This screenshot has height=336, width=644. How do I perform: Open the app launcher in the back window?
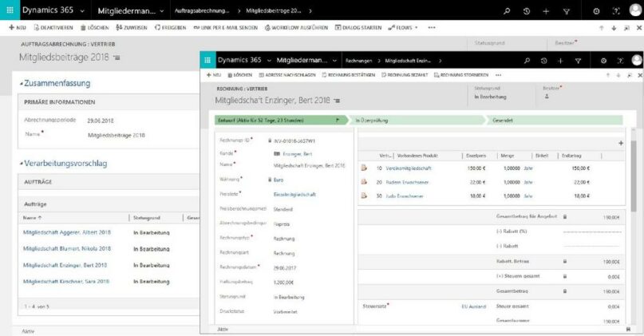tap(8, 11)
